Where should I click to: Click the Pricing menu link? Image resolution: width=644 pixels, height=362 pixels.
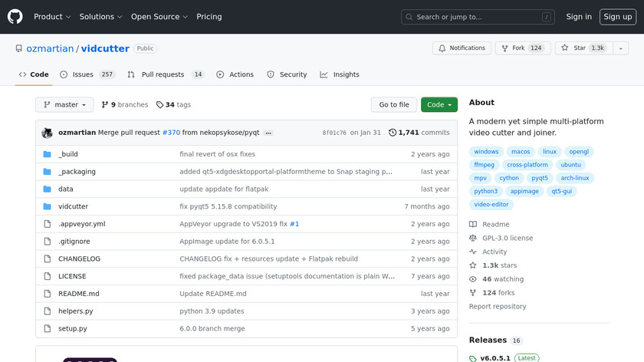point(209,17)
